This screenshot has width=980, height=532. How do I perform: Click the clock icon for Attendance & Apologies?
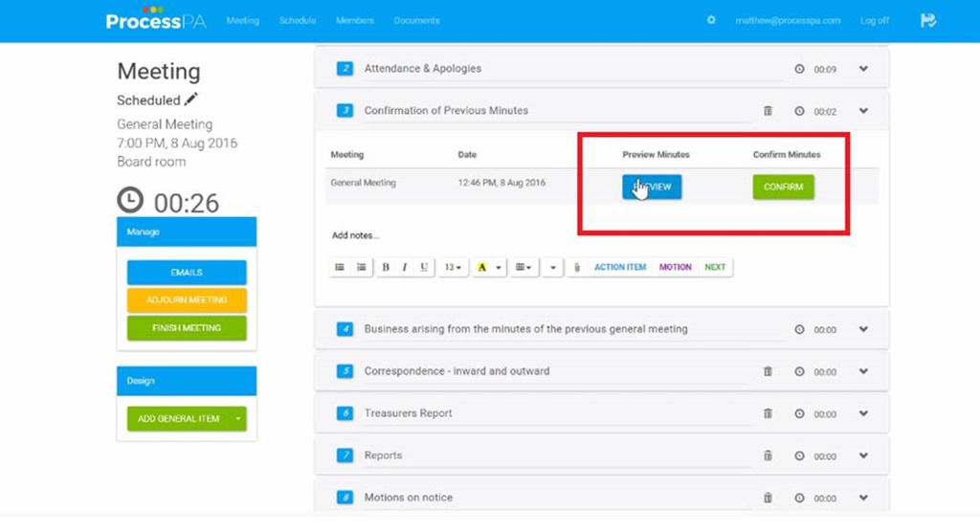pyautogui.click(x=800, y=69)
